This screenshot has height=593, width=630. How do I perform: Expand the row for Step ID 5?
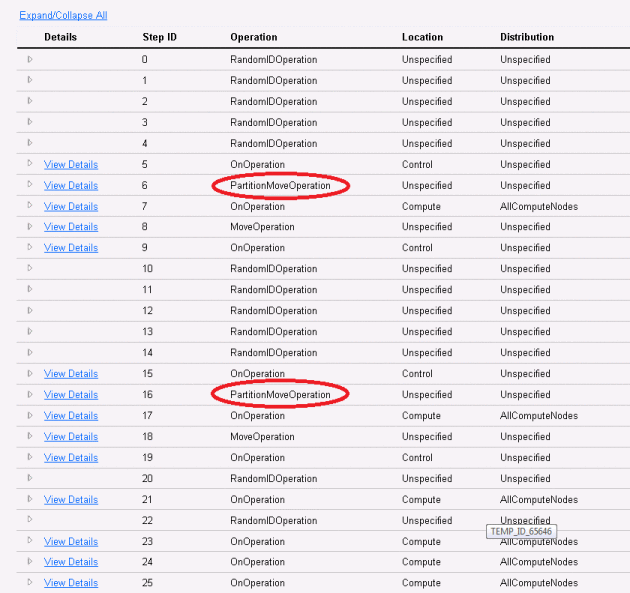click(x=30, y=164)
